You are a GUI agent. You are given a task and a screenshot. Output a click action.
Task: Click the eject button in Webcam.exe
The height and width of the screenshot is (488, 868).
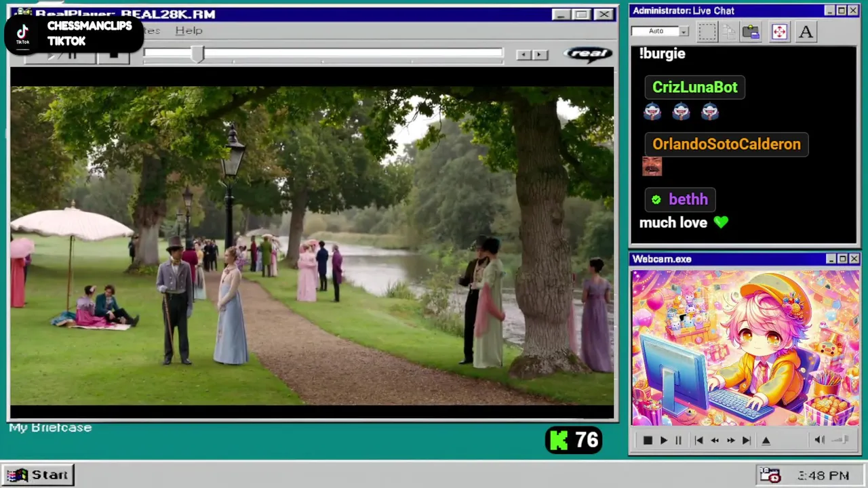tap(766, 441)
